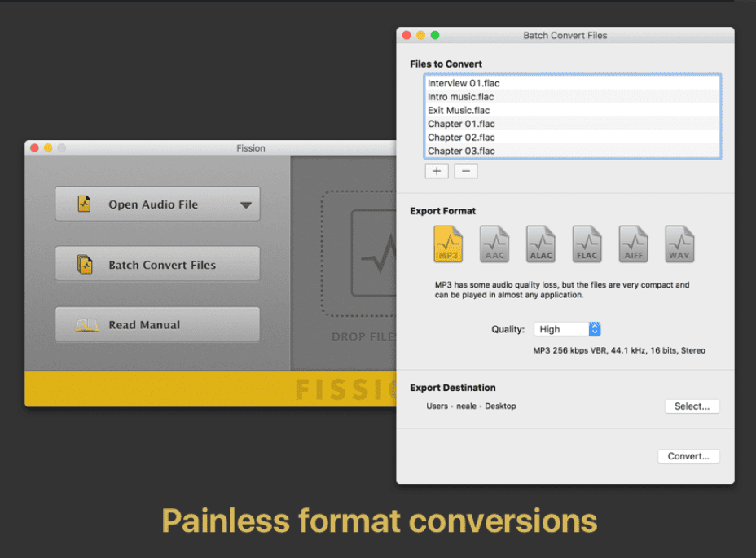Screen dimensions: 756x558
Task: Click the Batch Convert Files stacked documents icon
Action: pos(85,264)
